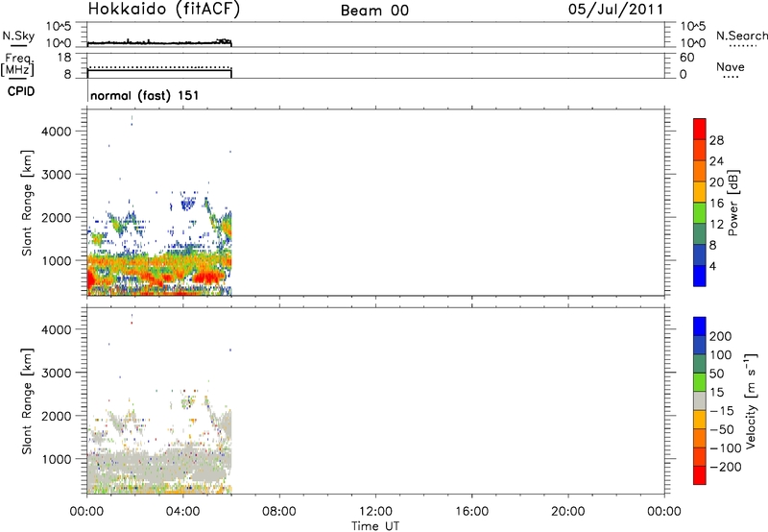The image size is (768, 532).
Task: Click the '04:00' time tick label
Action: click(x=182, y=512)
